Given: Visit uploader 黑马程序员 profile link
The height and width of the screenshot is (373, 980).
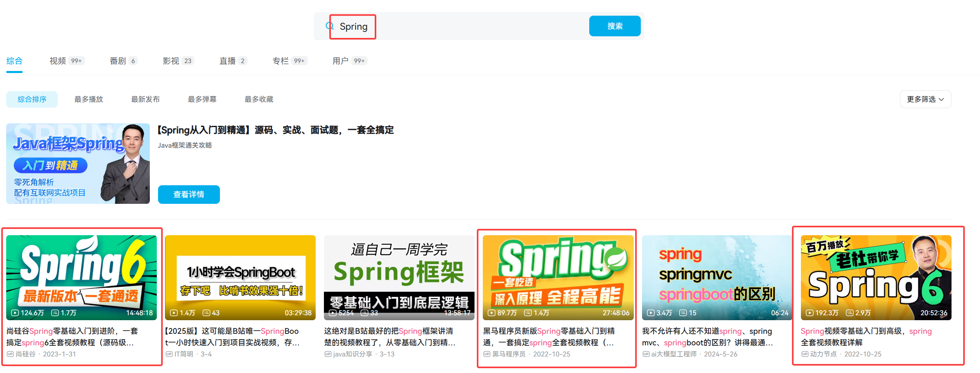Looking at the screenshot, I should tap(509, 354).
